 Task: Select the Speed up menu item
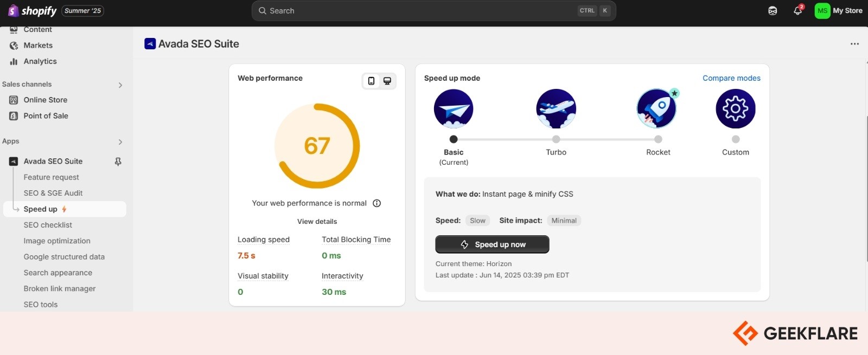[65, 209]
